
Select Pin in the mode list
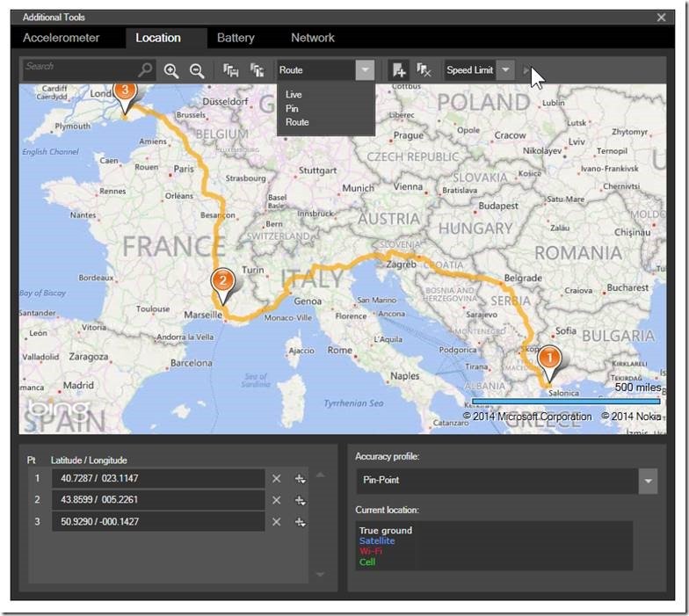tap(292, 108)
